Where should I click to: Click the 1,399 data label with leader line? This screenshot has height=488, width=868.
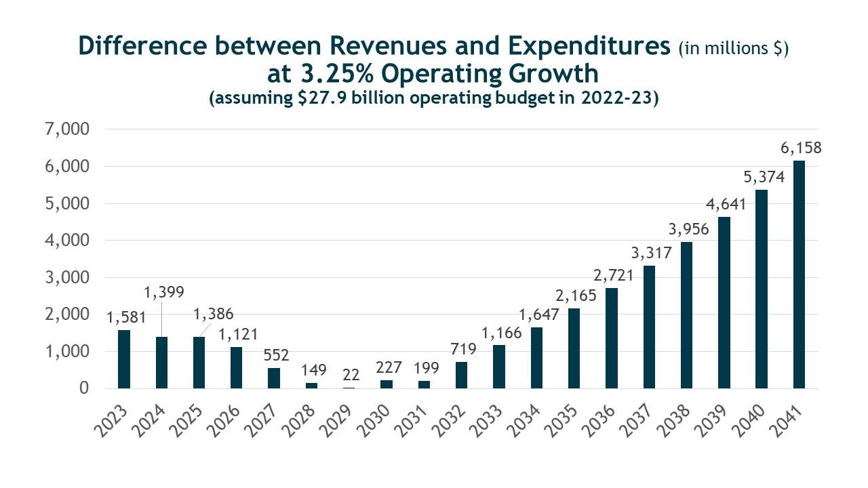163,293
